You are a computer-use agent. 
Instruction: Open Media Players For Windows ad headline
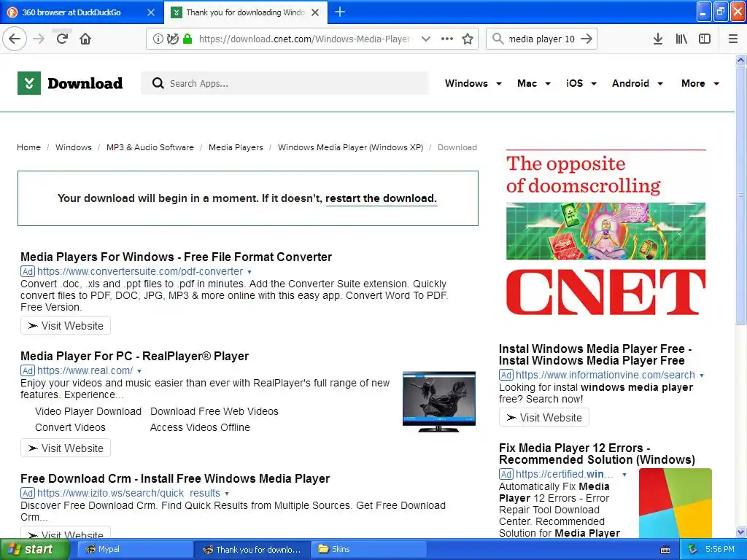tap(177, 257)
